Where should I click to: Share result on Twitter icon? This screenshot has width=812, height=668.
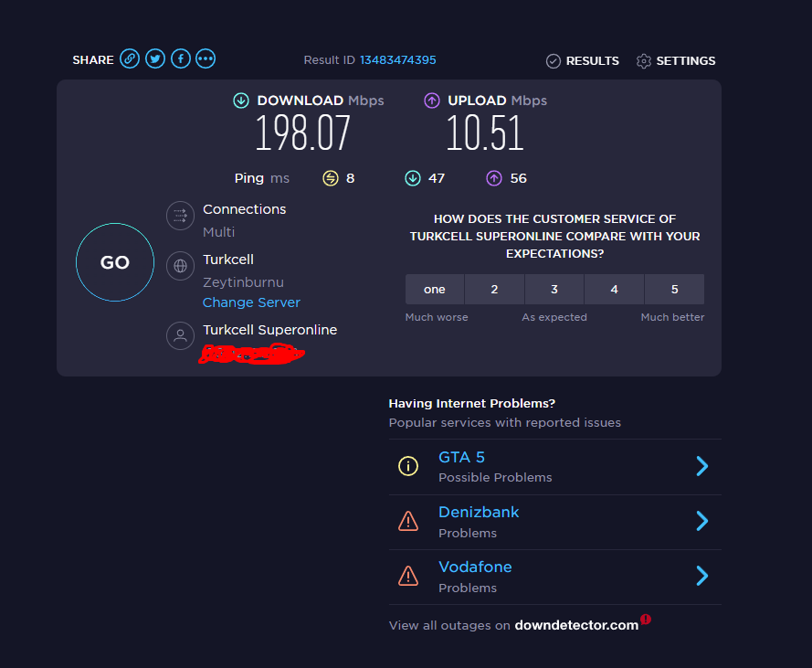click(x=155, y=59)
